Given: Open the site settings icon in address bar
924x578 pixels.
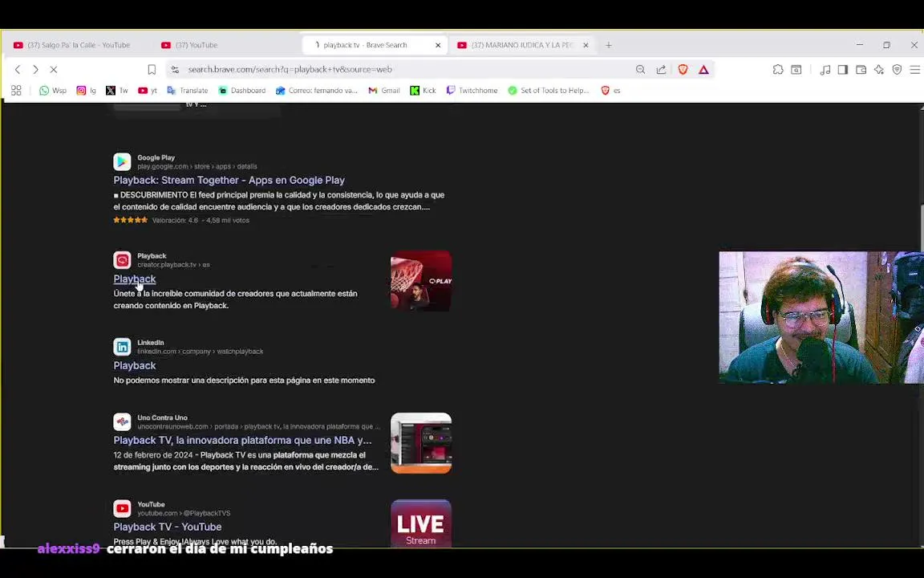Looking at the screenshot, I should pos(175,70).
